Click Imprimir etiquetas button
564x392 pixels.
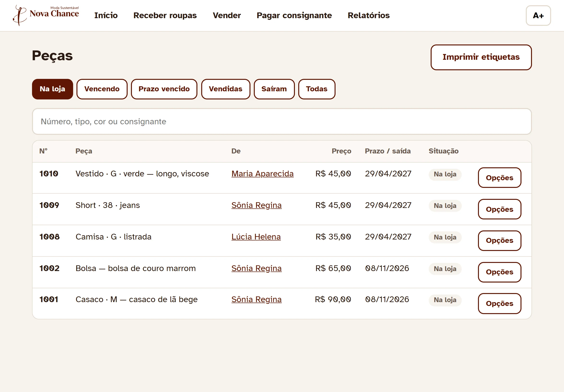tap(481, 57)
